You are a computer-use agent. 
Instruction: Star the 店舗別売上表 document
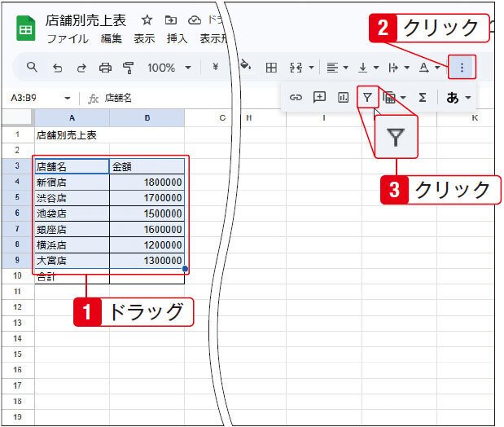coord(147,20)
